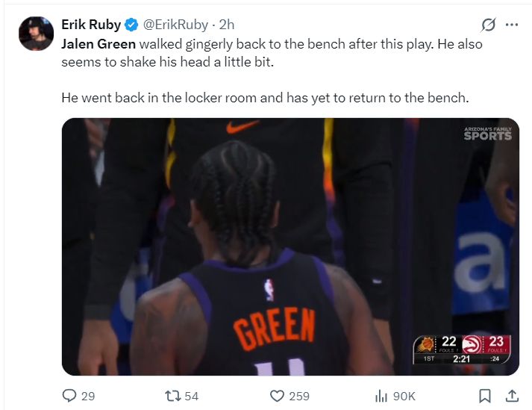532x410 pixels.
Task: Open the @ErikRuby handle link
Action: click(x=175, y=25)
